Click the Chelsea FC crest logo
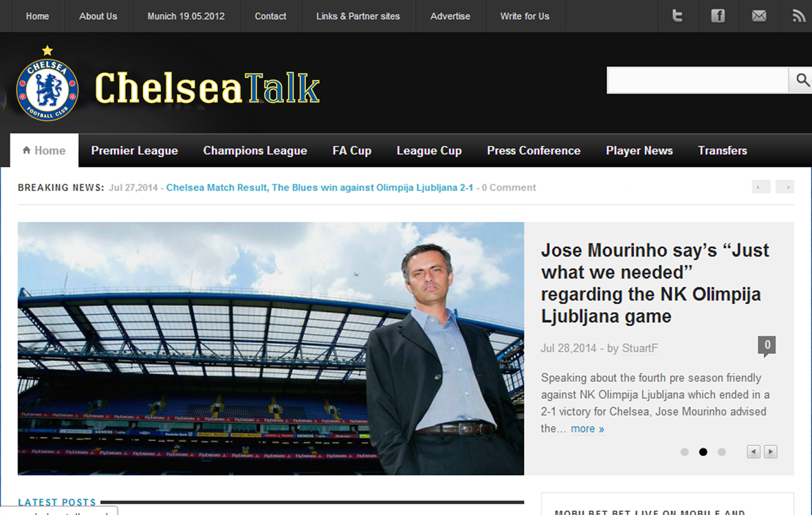Viewport: 812px width, 515px height. 47,84
